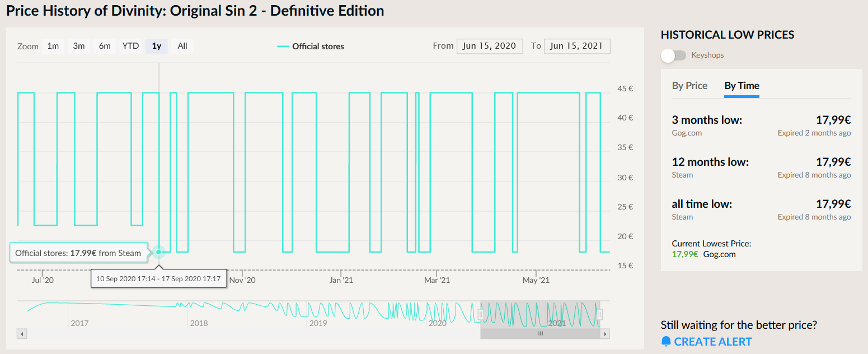
Task: Edit the To date field
Action: [577, 46]
